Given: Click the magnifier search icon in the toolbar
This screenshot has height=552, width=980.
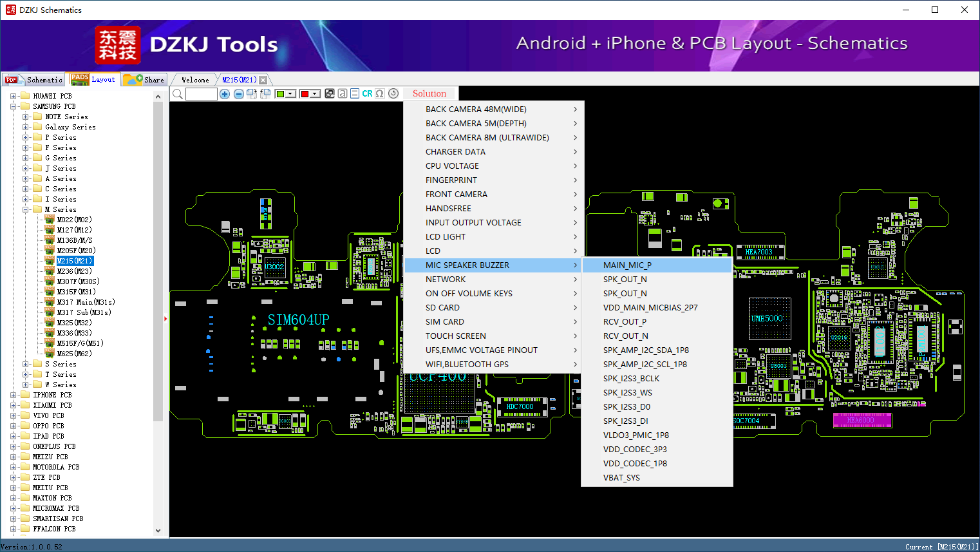Looking at the screenshot, I should pyautogui.click(x=178, y=94).
